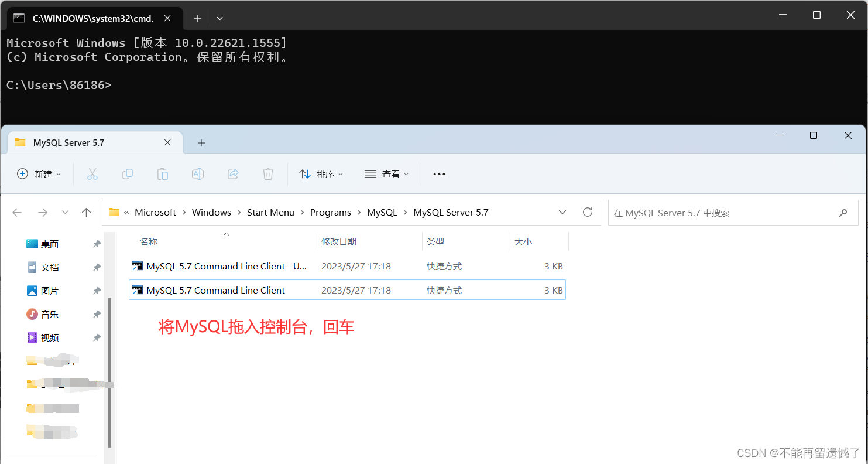Open the terminal profiles dropdown arrow
This screenshot has height=464, width=868.
tap(219, 18)
